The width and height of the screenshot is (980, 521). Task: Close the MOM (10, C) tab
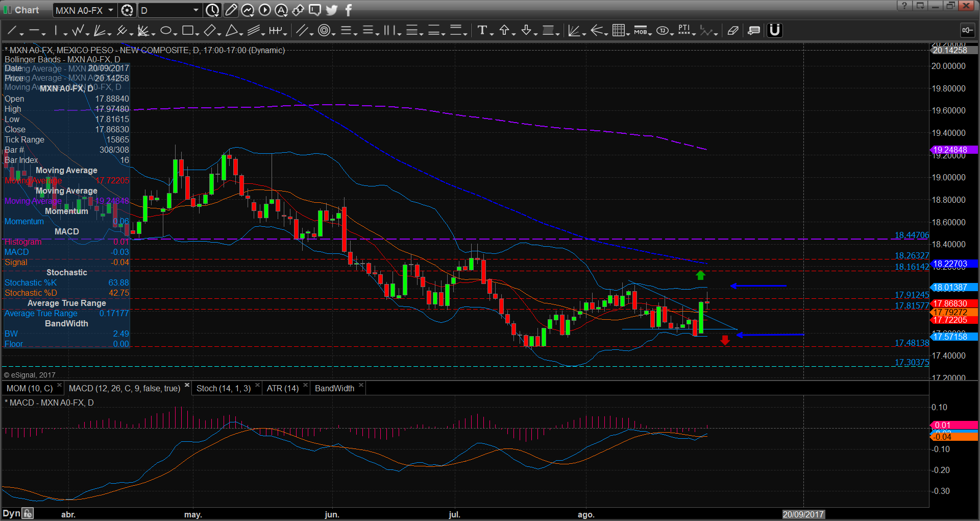coord(59,385)
